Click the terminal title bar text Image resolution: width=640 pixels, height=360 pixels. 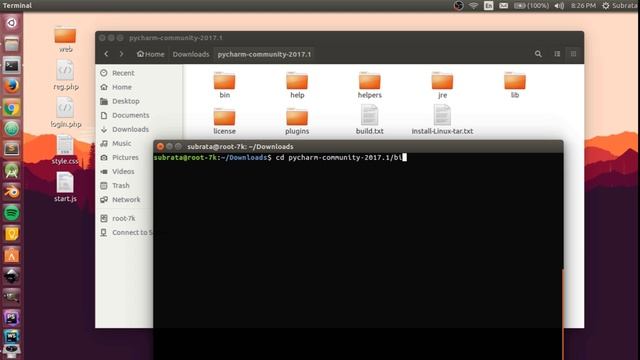tap(240, 147)
